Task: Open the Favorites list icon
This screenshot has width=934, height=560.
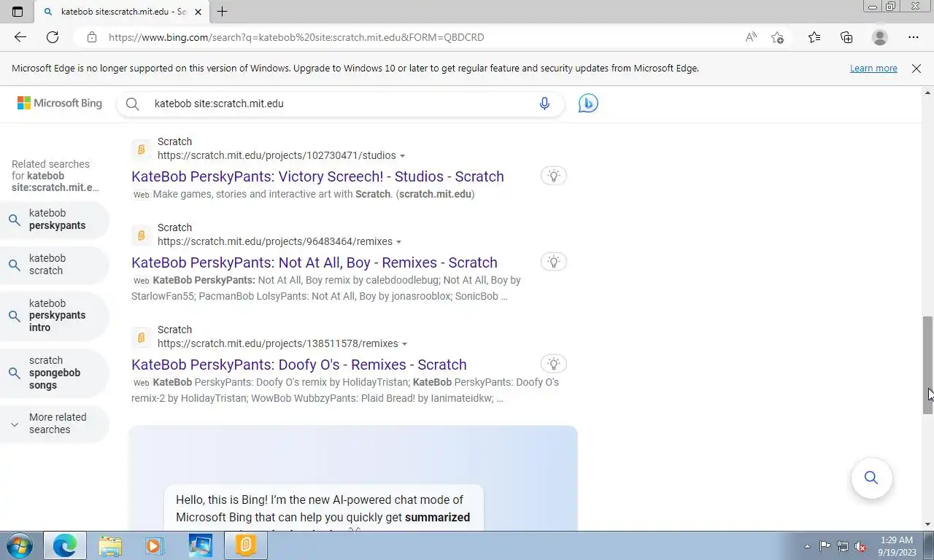Action: pos(814,37)
